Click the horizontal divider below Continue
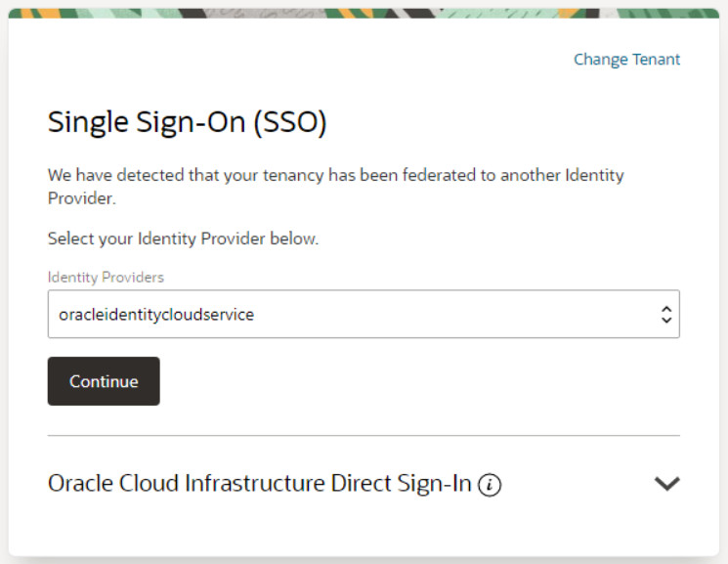The height and width of the screenshot is (564, 728). 364,435
